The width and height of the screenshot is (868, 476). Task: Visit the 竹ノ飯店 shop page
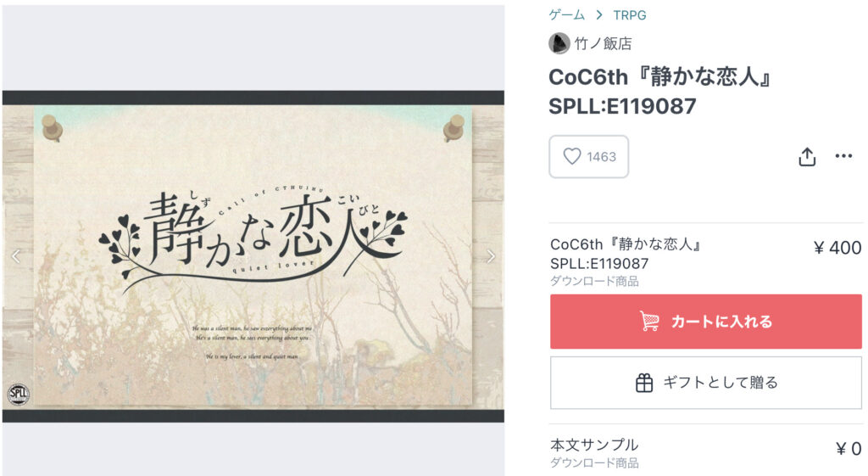(x=603, y=43)
